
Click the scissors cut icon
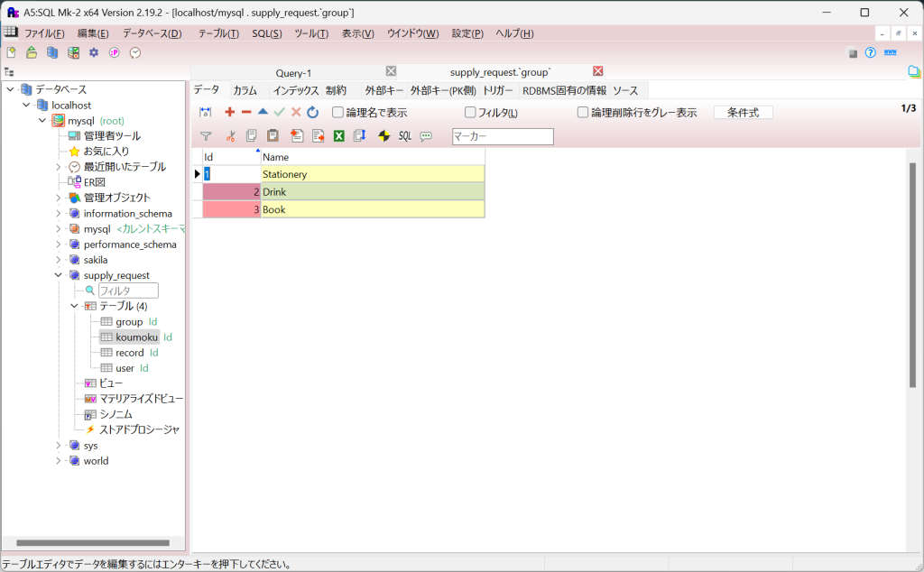[230, 136]
